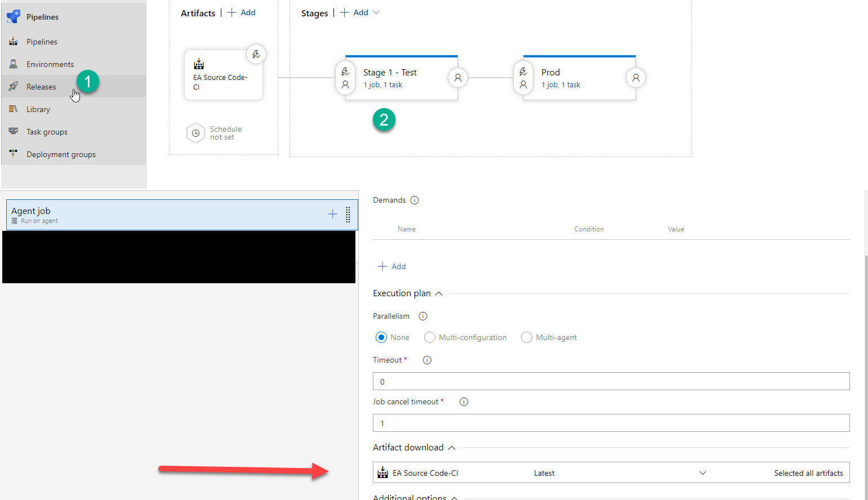Open pre-deployment conditions for Stage 1 - Test
Viewport: 868px width, 500px height.
(x=345, y=78)
